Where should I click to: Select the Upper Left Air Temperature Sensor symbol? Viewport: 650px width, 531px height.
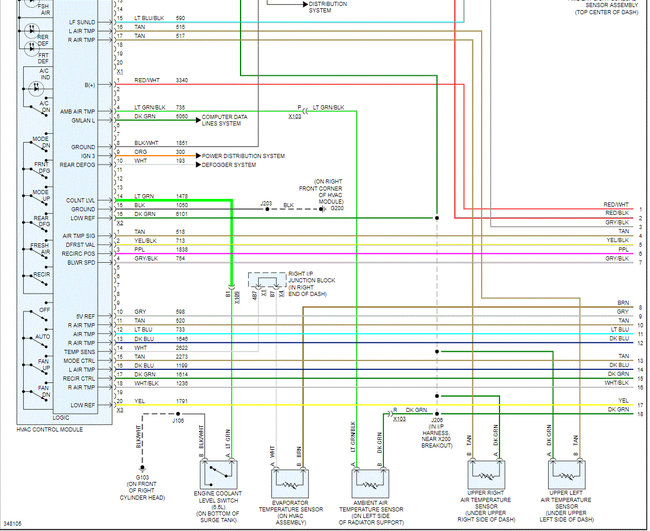click(567, 474)
